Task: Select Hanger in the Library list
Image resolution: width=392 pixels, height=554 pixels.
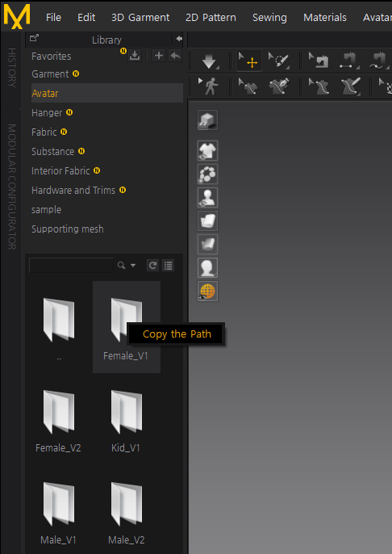Action: [x=47, y=113]
